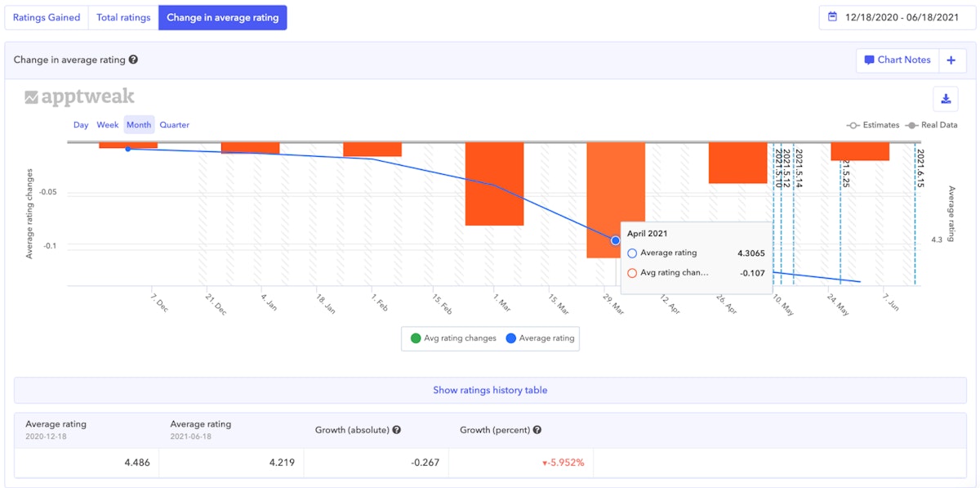Click the plus icon beside Chart Notes
The image size is (980, 488).
(952, 60)
